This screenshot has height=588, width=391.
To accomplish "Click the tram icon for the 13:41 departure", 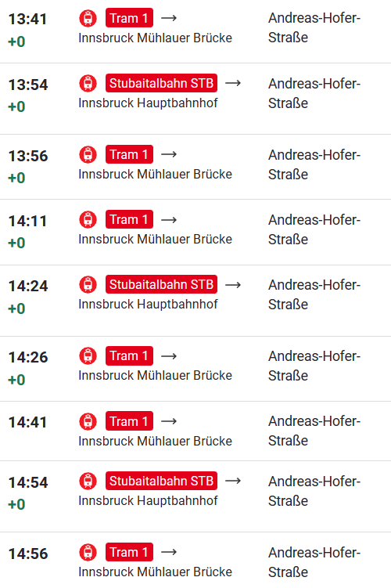I will [x=88, y=18].
